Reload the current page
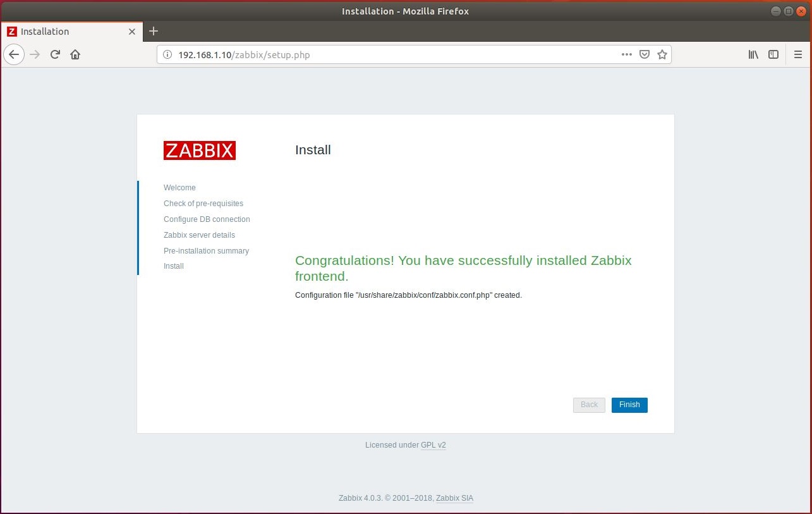812x514 pixels. pos(55,54)
